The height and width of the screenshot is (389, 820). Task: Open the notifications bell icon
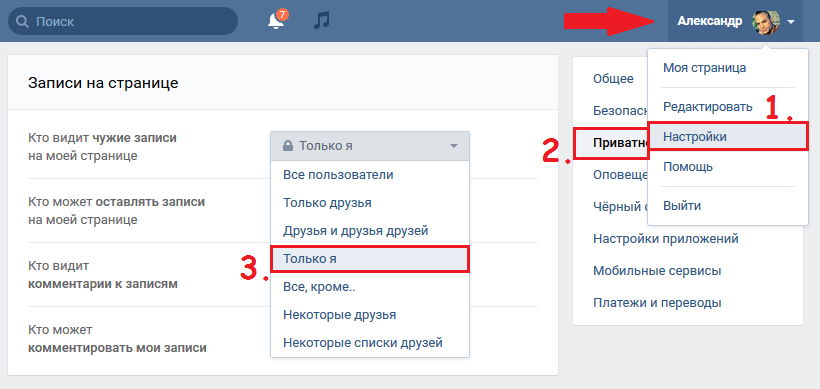276,21
